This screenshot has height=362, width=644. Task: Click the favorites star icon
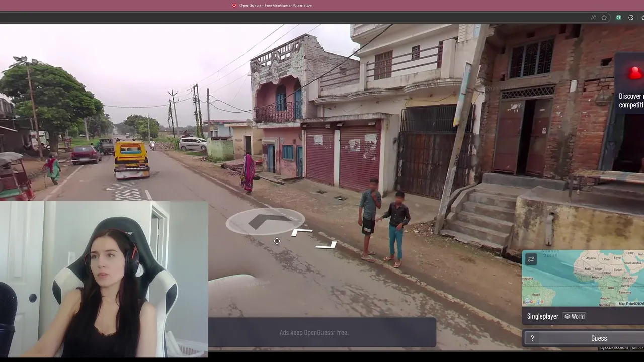[604, 17]
